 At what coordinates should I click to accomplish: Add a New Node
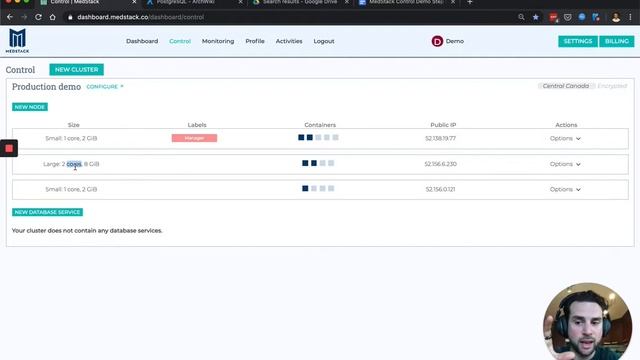click(30, 107)
